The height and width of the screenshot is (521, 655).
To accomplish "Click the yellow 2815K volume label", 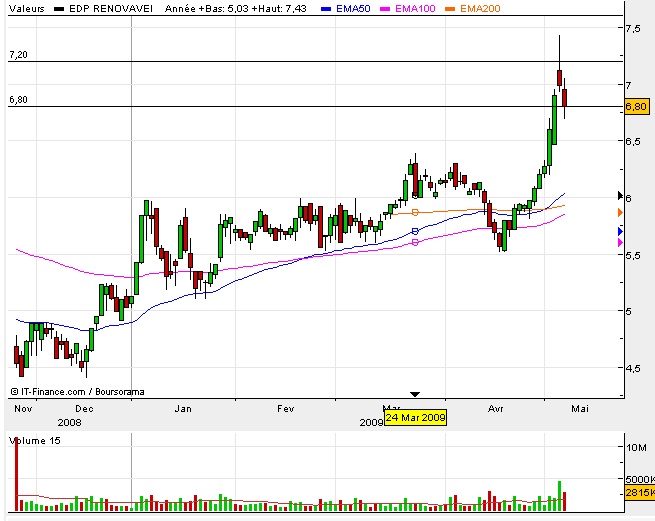I will point(639,493).
